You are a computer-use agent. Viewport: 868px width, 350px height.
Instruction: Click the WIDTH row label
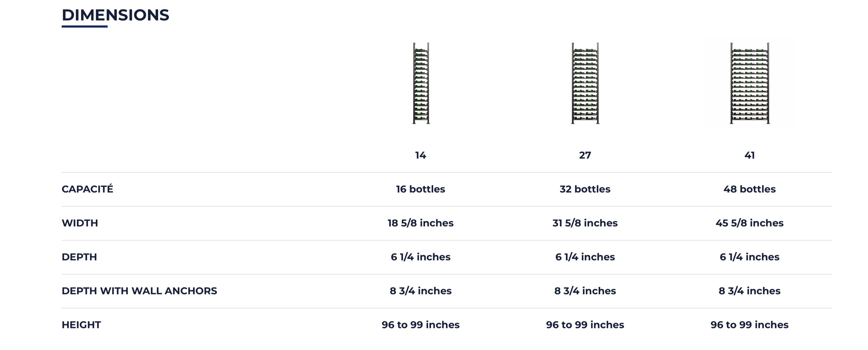80,223
